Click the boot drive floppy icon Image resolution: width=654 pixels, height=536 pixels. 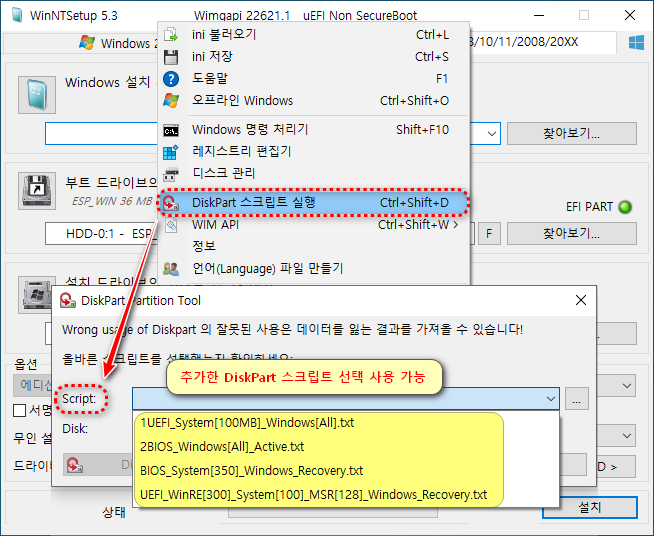point(37,191)
